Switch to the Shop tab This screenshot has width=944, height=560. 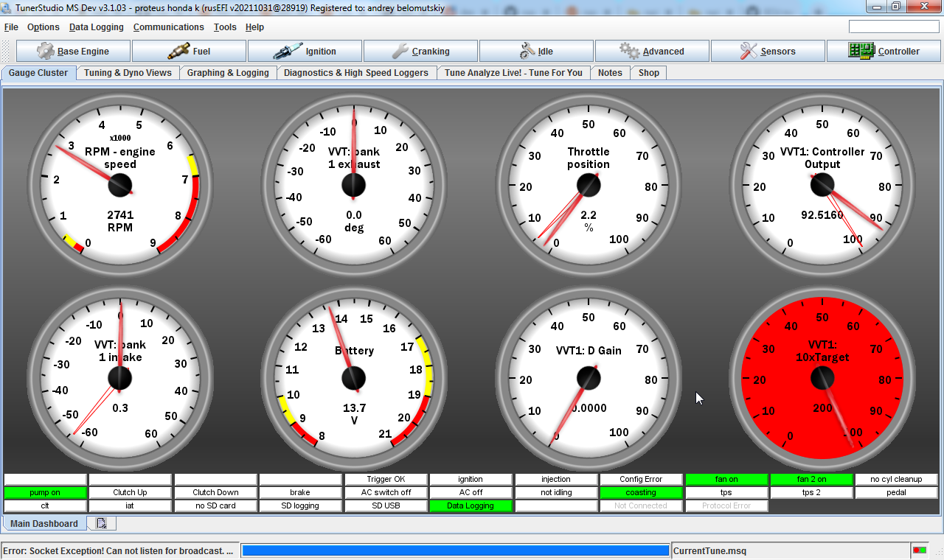(x=649, y=73)
